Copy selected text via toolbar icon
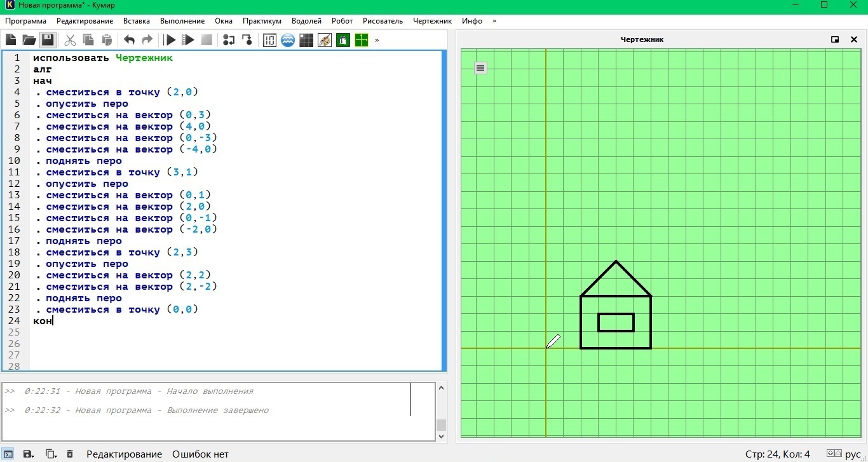Screen dimensions: 868x462 (89, 40)
